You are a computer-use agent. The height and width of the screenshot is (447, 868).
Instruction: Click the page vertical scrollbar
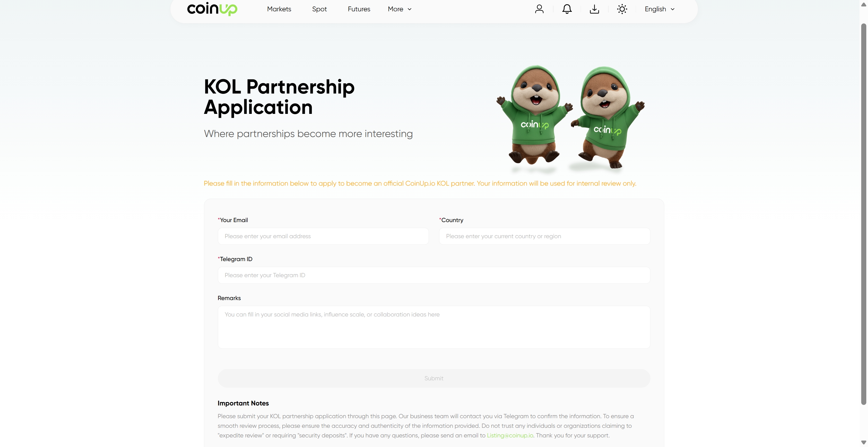click(x=863, y=214)
